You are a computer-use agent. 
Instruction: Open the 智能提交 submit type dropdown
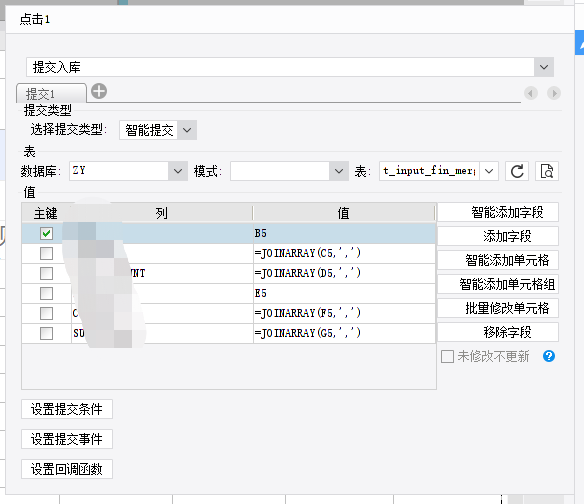click(x=187, y=130)
